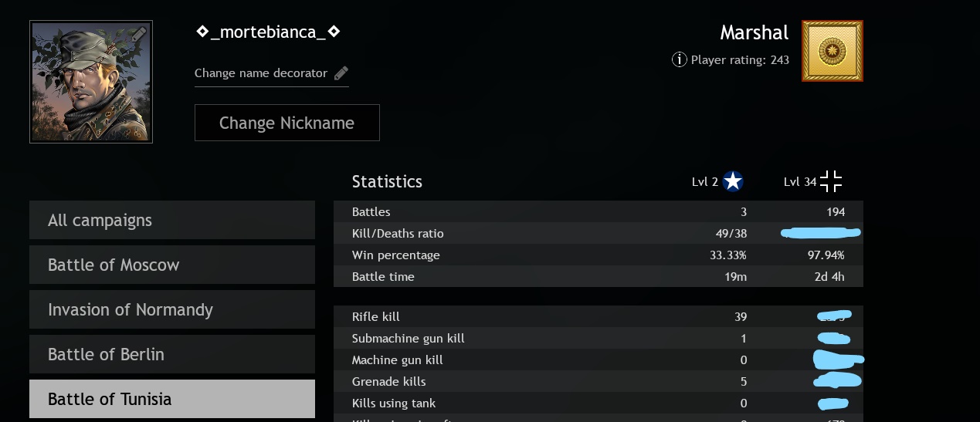Switch to Invasion of Normandy campaign

(171, 309)
